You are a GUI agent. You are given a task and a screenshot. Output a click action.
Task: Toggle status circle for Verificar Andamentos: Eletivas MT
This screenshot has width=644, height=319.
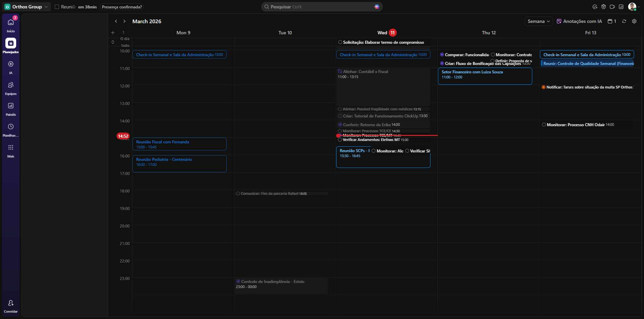click(340, 140)
